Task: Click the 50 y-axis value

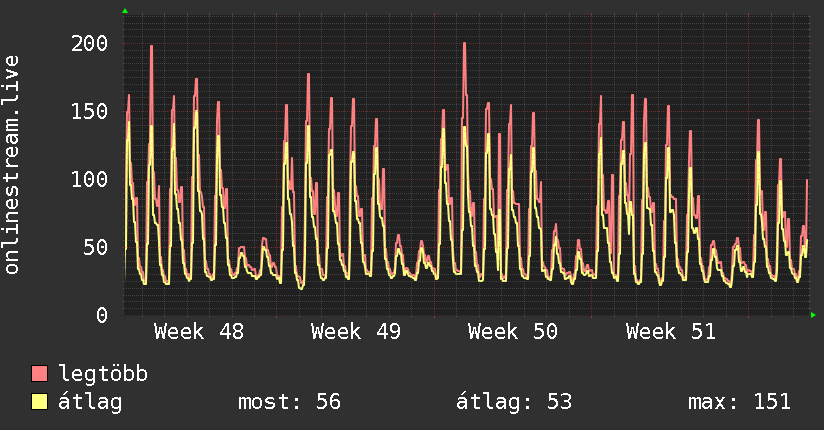Action: [96, 247]
